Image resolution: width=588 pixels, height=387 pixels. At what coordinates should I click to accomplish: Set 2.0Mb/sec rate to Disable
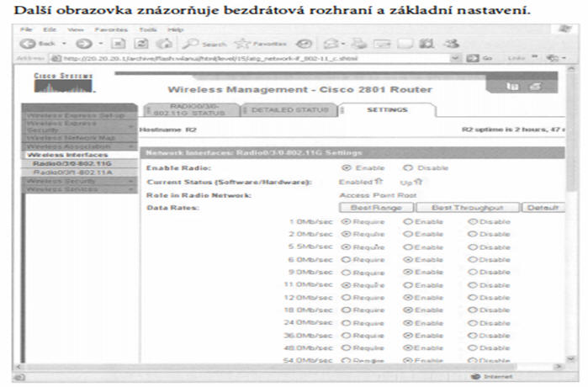[x=473, y=234]
